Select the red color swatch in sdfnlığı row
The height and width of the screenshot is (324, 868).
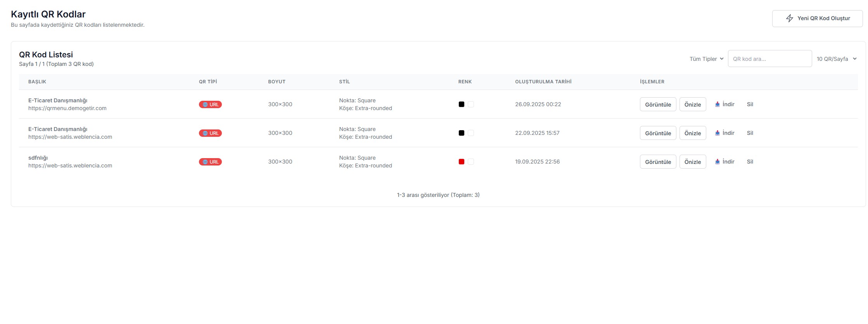pos(462,162)
